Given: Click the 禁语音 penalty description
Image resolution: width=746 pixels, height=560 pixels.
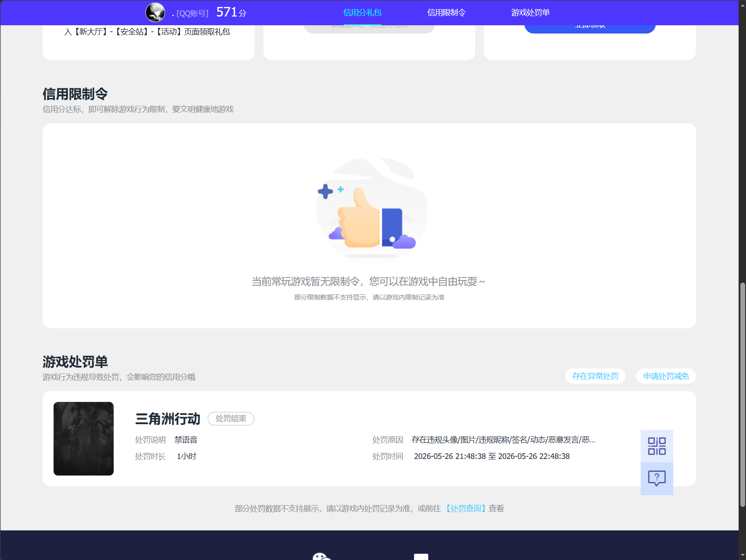Looking at the screenshot, I should (x=186, y=440).
